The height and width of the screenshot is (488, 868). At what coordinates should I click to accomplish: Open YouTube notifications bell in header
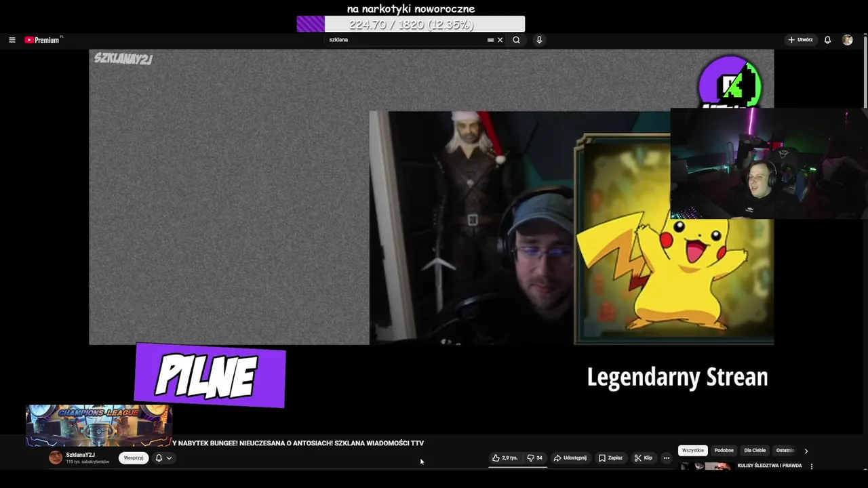827,40
